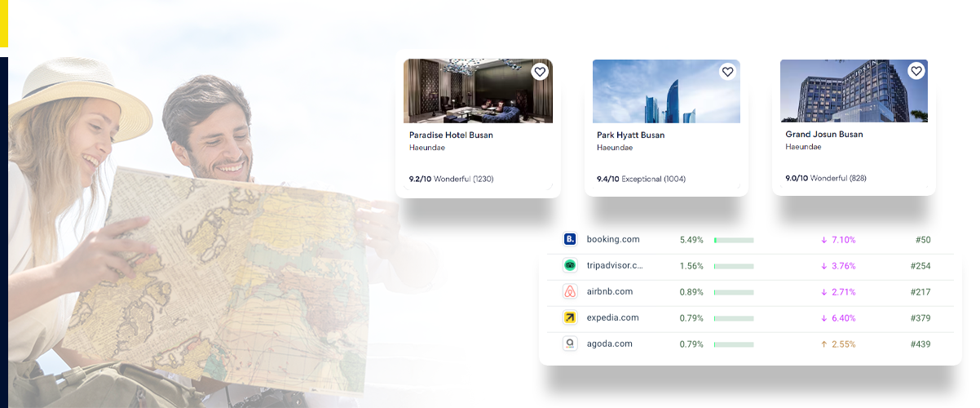This screenshot has height=408, width=980.
Task: Click the #379 rank value
Action: (x=920, y=318)
